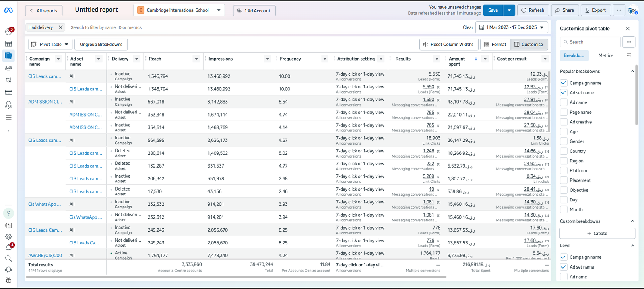Viewport: 644px width, 289px height.
Task: Uncheck Campaign name under Popular breakdowns
Action: click(x=563, y=83)
